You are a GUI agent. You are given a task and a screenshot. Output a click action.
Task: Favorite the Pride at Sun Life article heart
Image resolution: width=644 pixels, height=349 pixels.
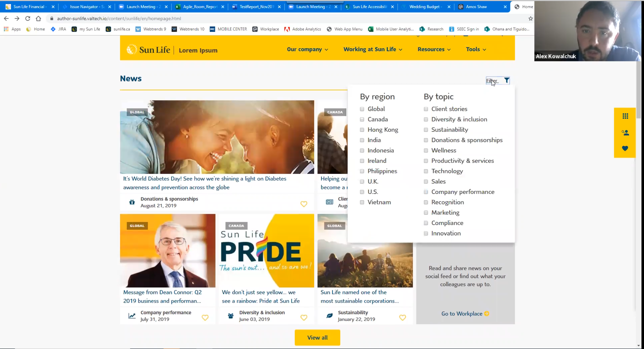304,318
